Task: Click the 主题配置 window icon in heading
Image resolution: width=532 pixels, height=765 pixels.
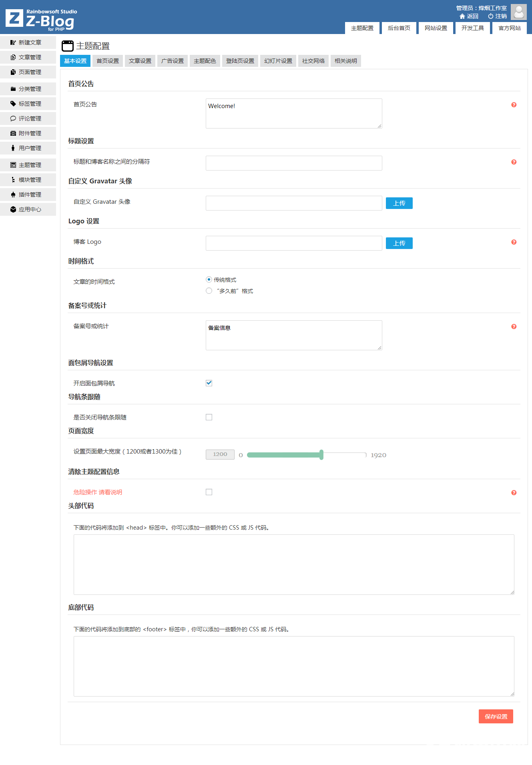Action: pos(68,46)
